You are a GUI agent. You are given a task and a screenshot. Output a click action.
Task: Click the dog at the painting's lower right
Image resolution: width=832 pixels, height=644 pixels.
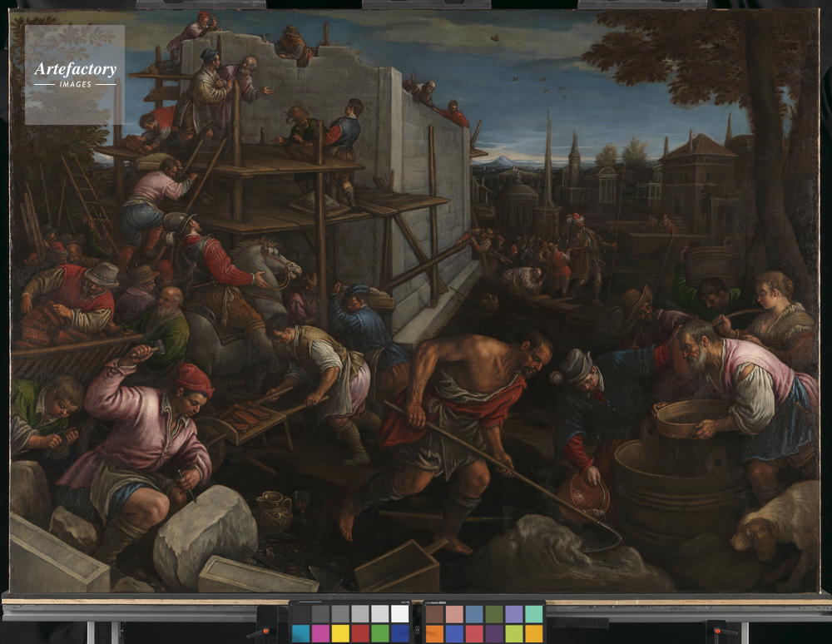click(x=778, y=524)
